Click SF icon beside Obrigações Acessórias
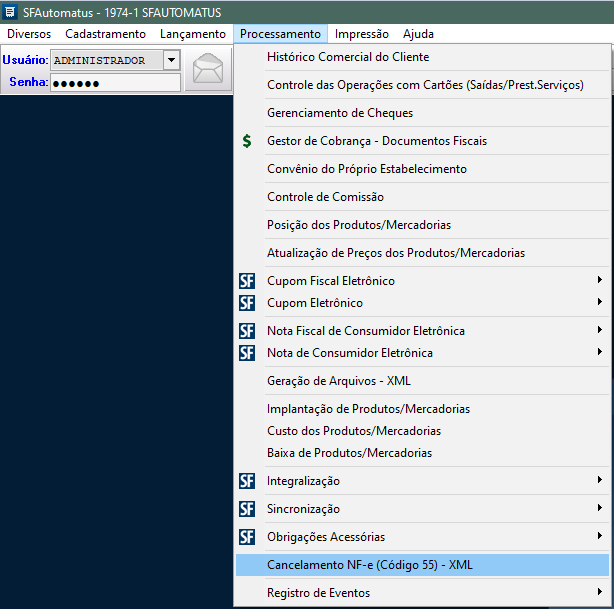This screenshot has height=611, width=614. point(247,537)
